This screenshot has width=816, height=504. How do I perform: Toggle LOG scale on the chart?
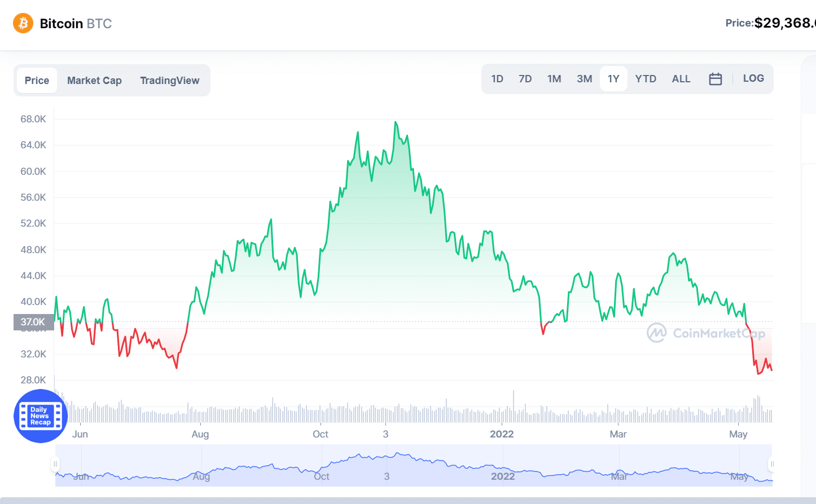tap(753, 78)
